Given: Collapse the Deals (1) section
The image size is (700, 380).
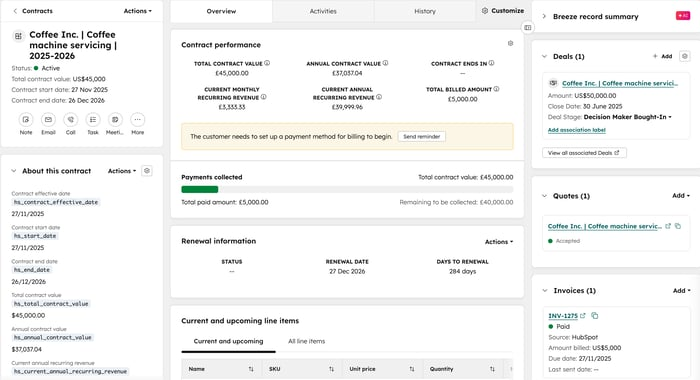Looking at the screenshot, I should 544,56.
